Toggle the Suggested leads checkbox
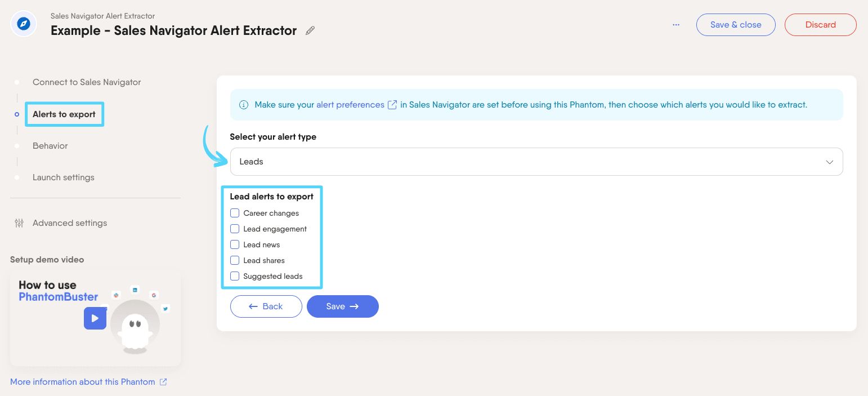868x396 pixels. [235, 276]
